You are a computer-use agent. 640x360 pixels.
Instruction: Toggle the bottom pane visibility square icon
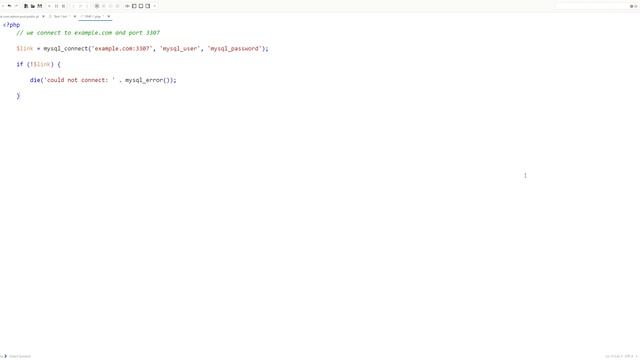pyautogui.click(x=141, y=6)
